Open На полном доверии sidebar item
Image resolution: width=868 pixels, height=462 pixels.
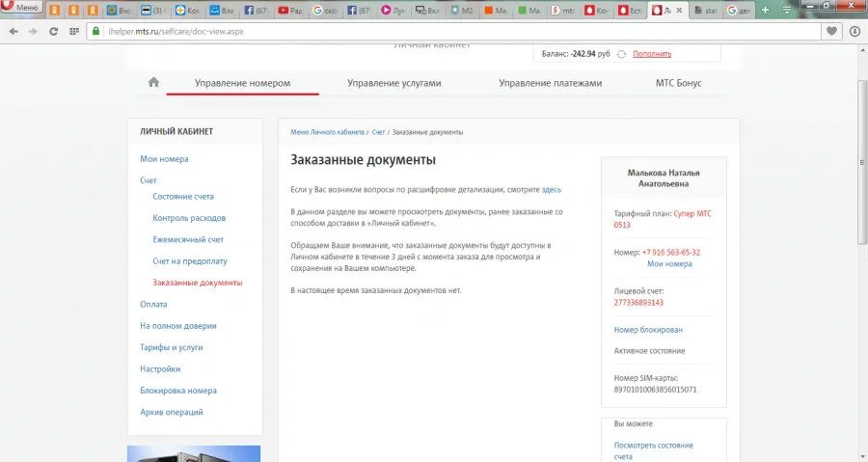coord(178,326)
